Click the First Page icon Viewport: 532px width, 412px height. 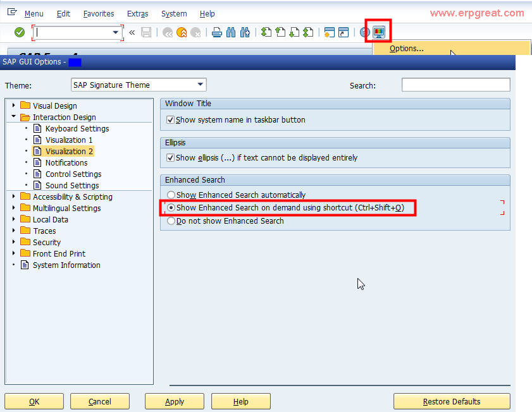266,32
